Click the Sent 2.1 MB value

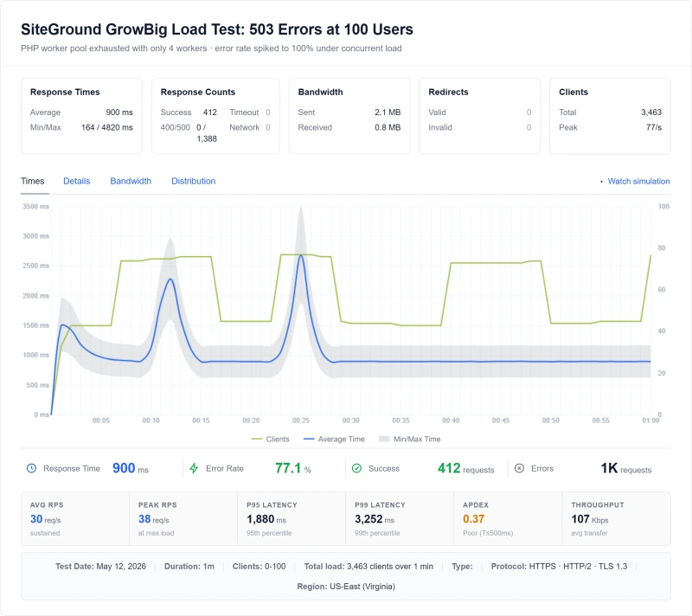pos(388,112)
